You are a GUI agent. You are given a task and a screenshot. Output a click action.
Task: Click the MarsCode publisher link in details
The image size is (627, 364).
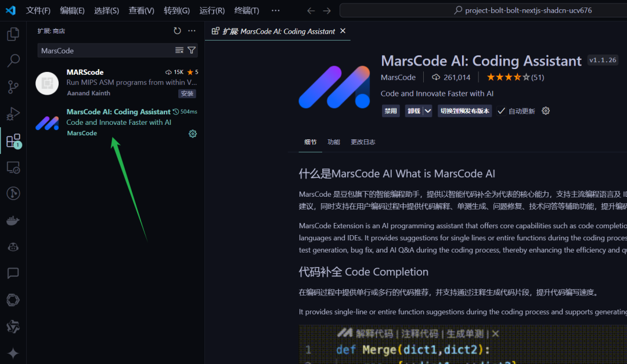(x=398, y=77)
